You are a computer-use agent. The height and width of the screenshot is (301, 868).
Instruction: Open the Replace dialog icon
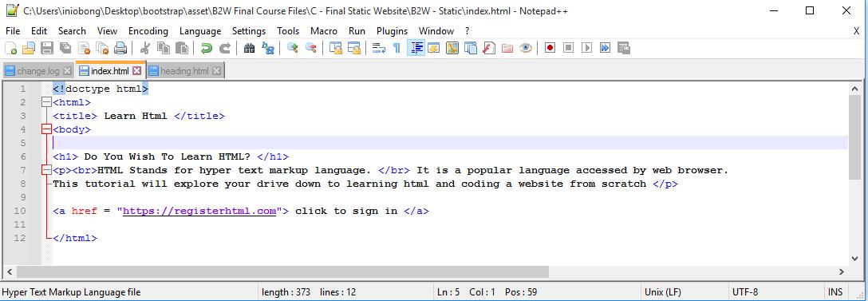[x=268, y=48]
